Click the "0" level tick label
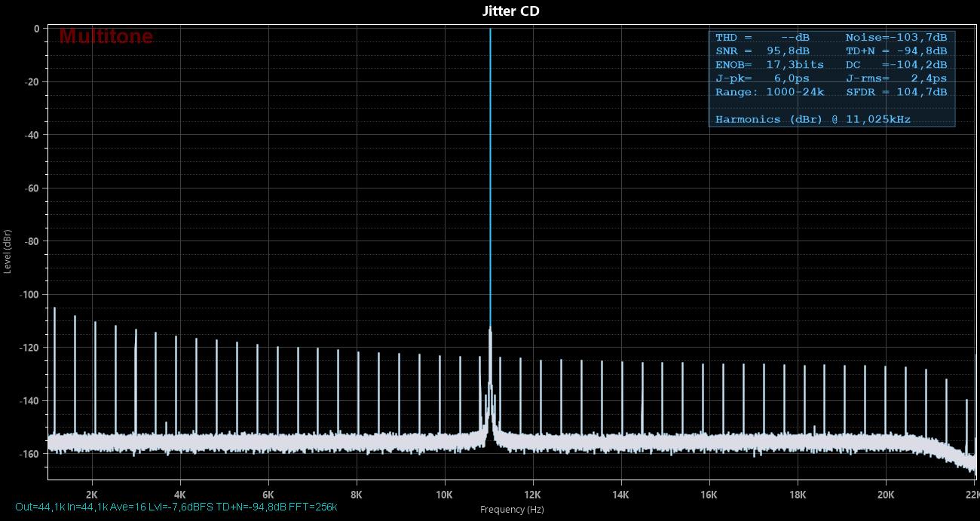The image size is (980, 521). pos(37,29)
